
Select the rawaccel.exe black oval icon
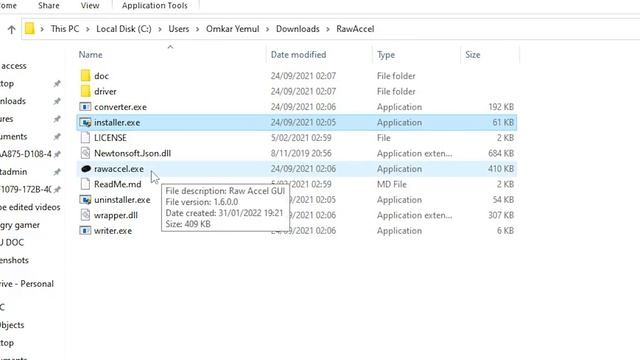click(x=86, y=169)
